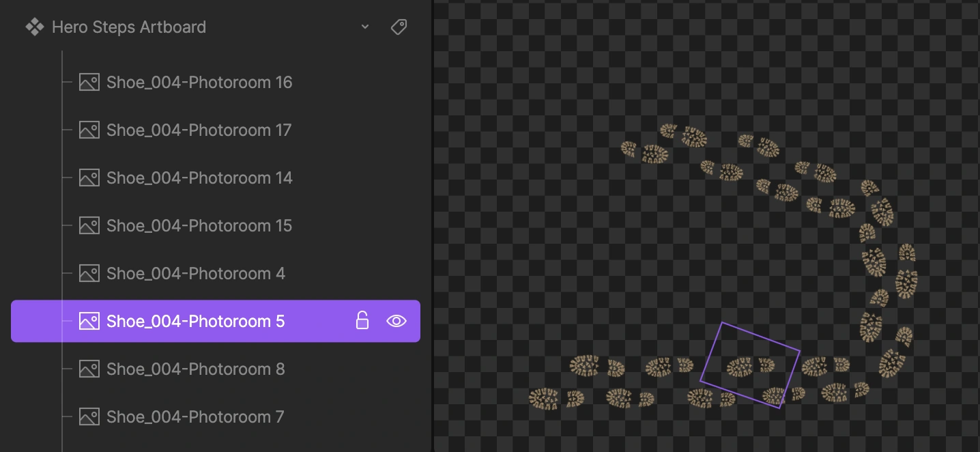980x452 pixels.
Task: Click image icon of Shoe_004-Photoroom 8
Action: point(89,369)
